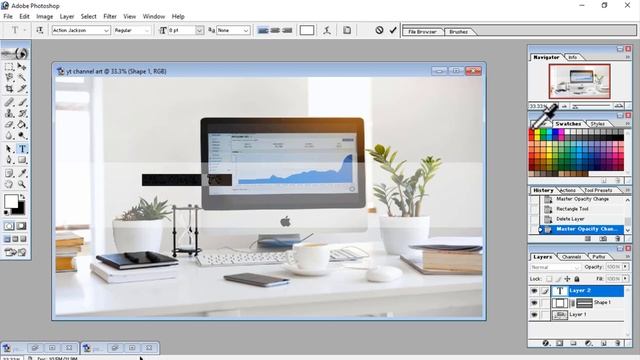This screenshot has height=360, width=640.
Task: Select the Slice tool
Action: tap(22, 89)
